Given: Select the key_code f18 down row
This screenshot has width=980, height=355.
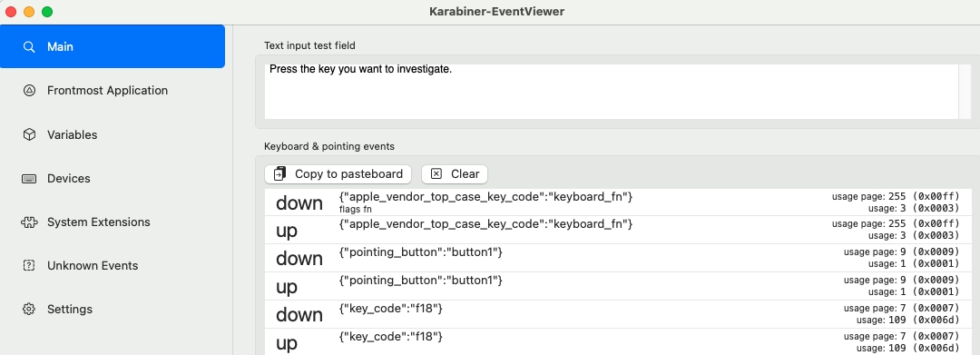Looking at the screenshot, I should coord(618,314).
